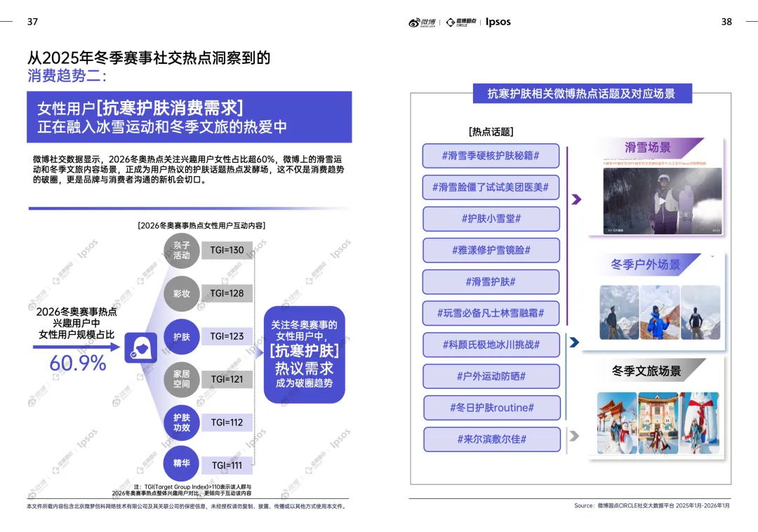Click the middle winter travel photo
Image resolution: width=758 pixels, height=532 pixels.
[658, 423]
